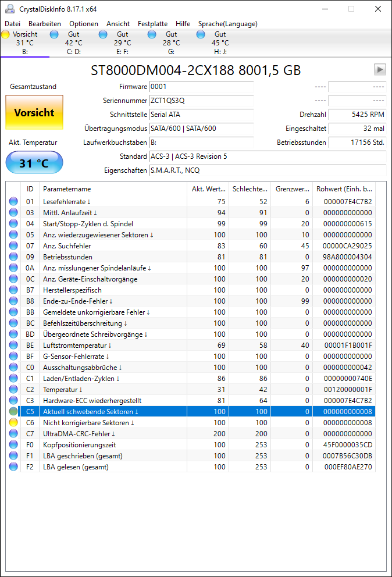This screenshot has width=392, height=577.
Task: Click status icon of Aktuell schwebende Sektoren
Action: coord(13,411)
